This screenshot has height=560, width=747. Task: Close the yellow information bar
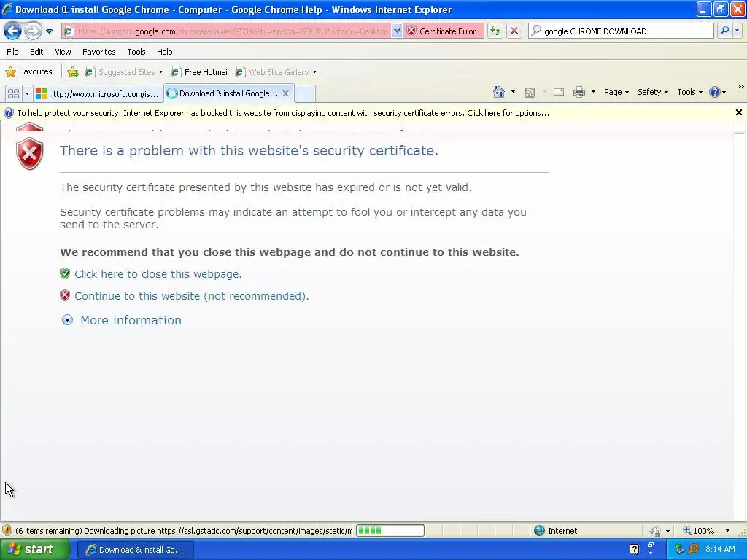[x=738, y=112]
